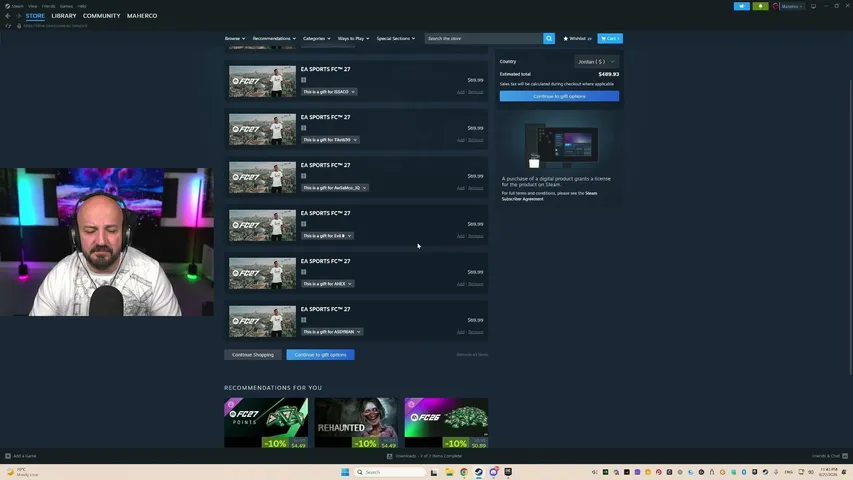The width and height of the screenshot is (853, 480).
Task: Open gift recipient dropdown for ASSYRIAN
Action: point(332,331)
